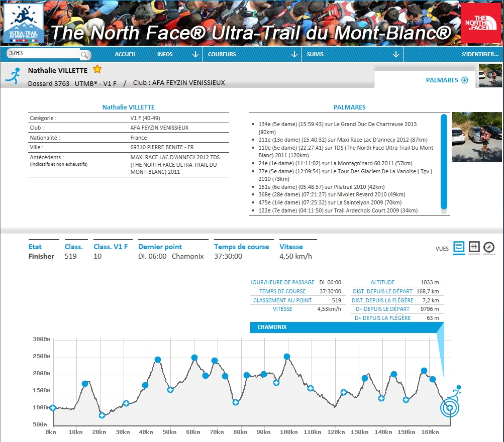The image size is (504, 442).
Task: Open the INFOS menu
Action: tap(165, 54)
